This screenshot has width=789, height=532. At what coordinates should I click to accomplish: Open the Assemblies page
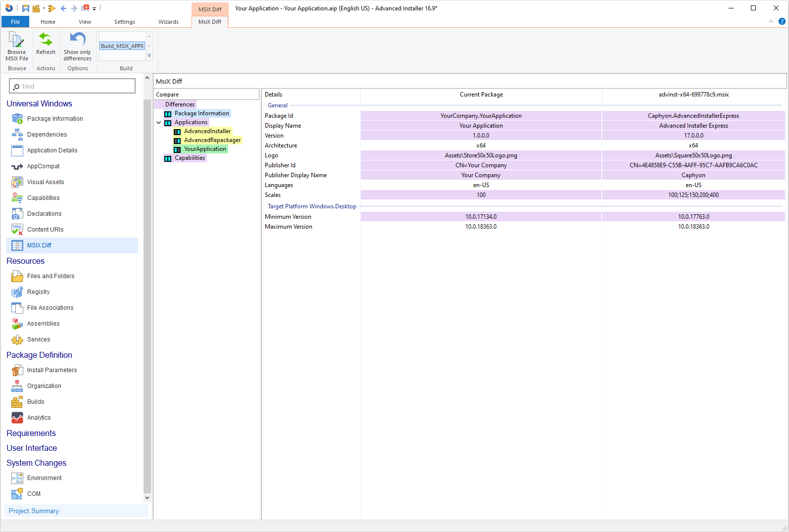43,324
